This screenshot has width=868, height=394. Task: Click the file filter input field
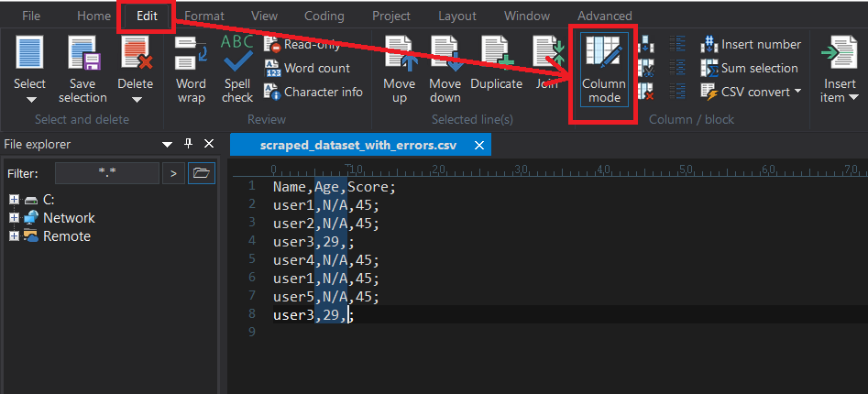107,173
